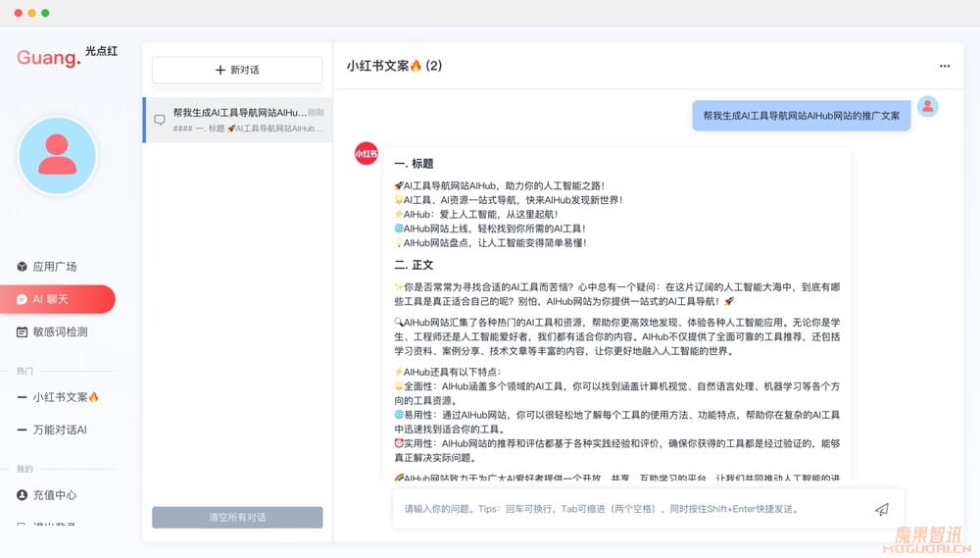The image size is (980, 558).
Task: Select the AI 聊天 menu item
Action: (x=58, y=299)
